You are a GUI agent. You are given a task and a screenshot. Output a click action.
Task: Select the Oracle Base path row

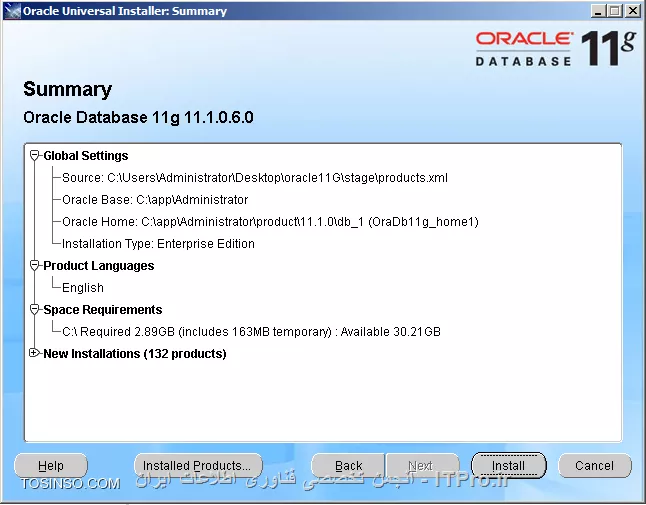tap(155, 200)
